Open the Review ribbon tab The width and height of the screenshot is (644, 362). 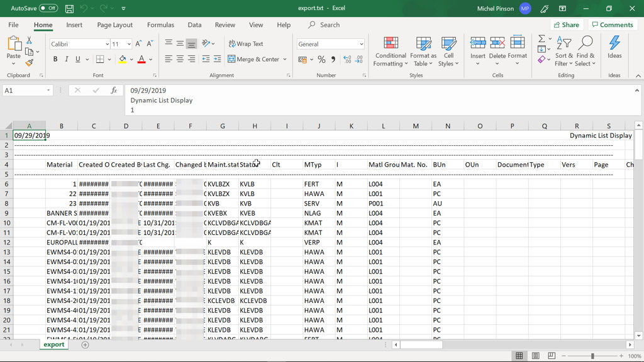coord(225,25)
